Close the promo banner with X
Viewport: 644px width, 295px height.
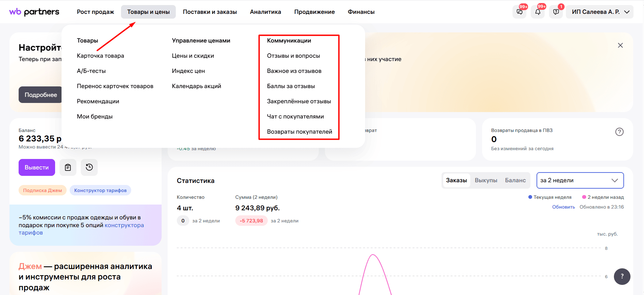pos(620,45)
